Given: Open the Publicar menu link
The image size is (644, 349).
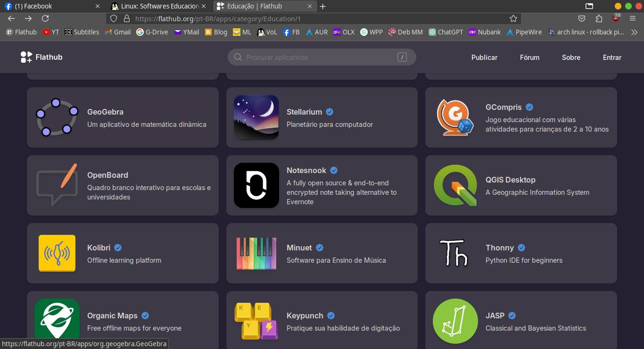Looking at the screenshot, I should coord(484,57).
